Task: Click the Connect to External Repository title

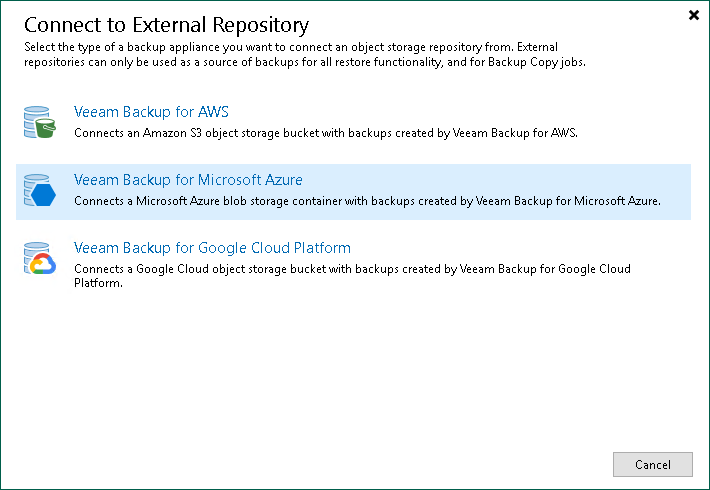Action: pyautogui.click(x=166, y=25)
